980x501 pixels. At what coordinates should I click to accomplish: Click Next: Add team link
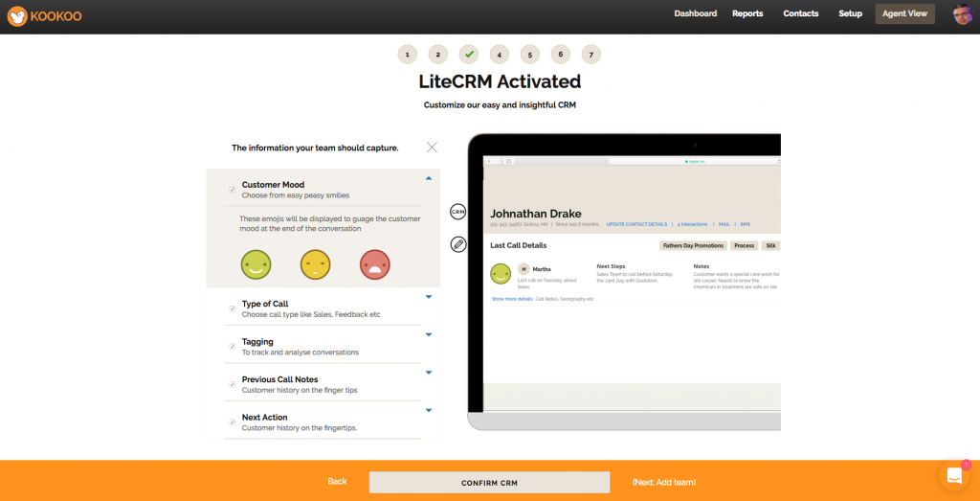[664, 482]
